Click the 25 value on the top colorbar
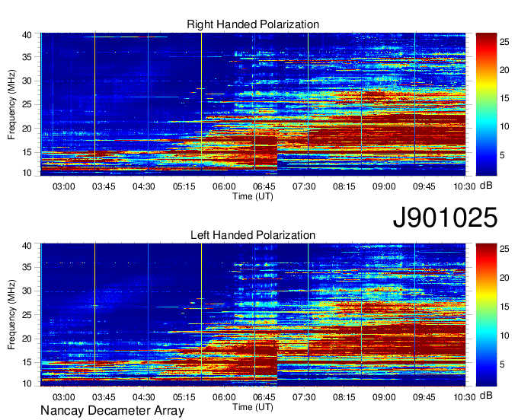This screenshot has width=518, height=420. click(504, 42)
